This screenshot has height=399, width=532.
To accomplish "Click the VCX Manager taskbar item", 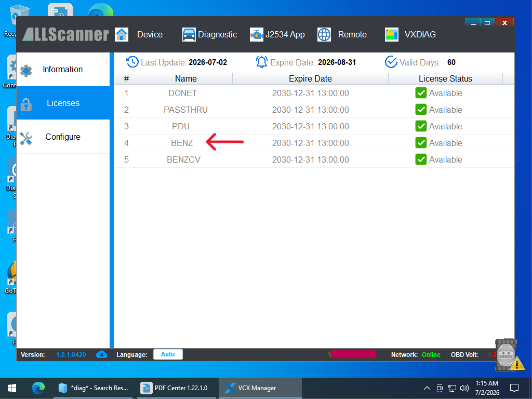I will pos(260,388).
